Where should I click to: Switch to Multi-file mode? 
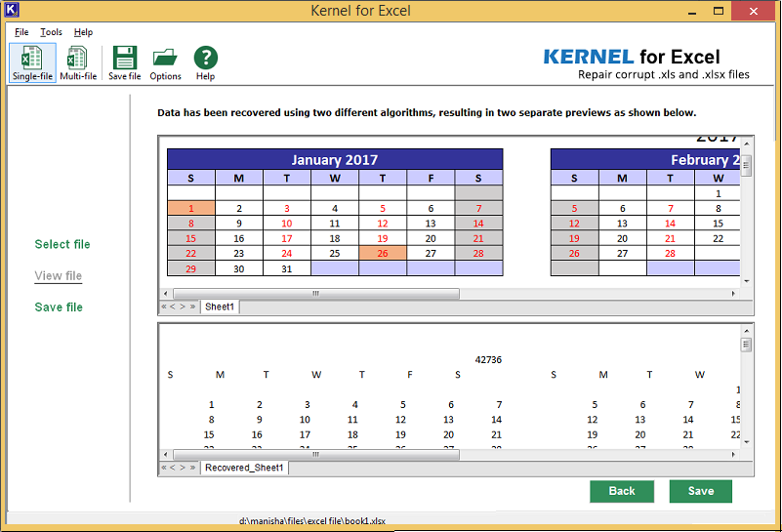point(78,62)
